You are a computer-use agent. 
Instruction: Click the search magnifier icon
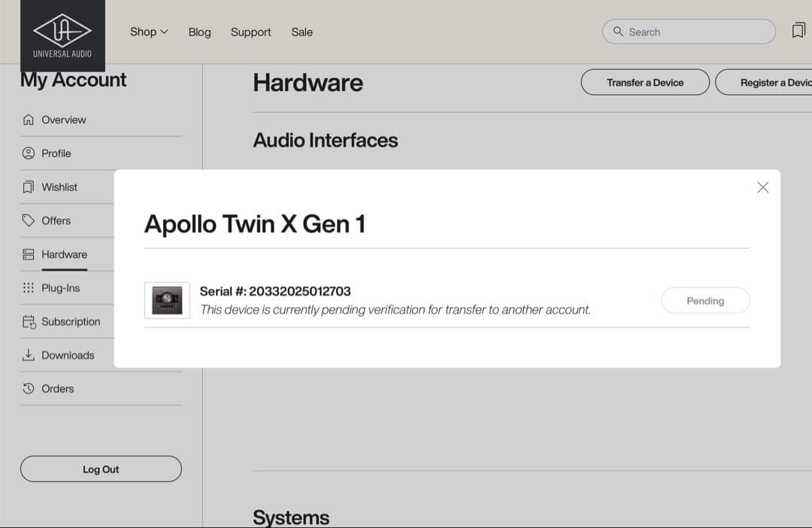click(x=618, y=32)
